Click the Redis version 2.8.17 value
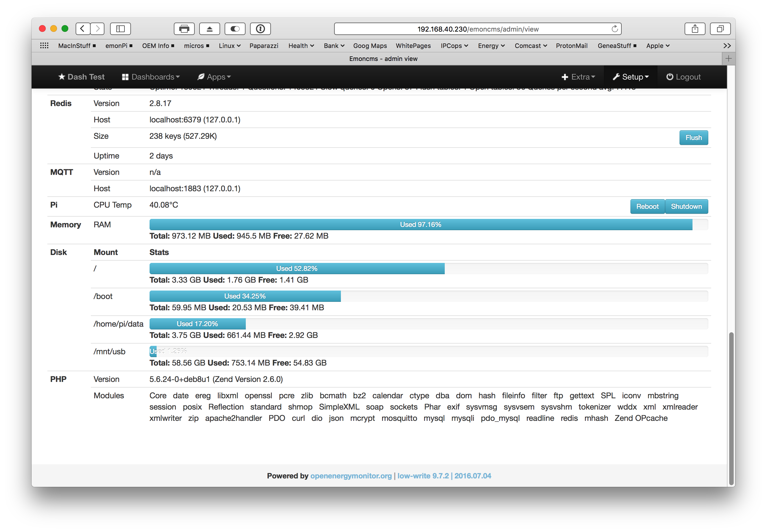 coord(160,103)
